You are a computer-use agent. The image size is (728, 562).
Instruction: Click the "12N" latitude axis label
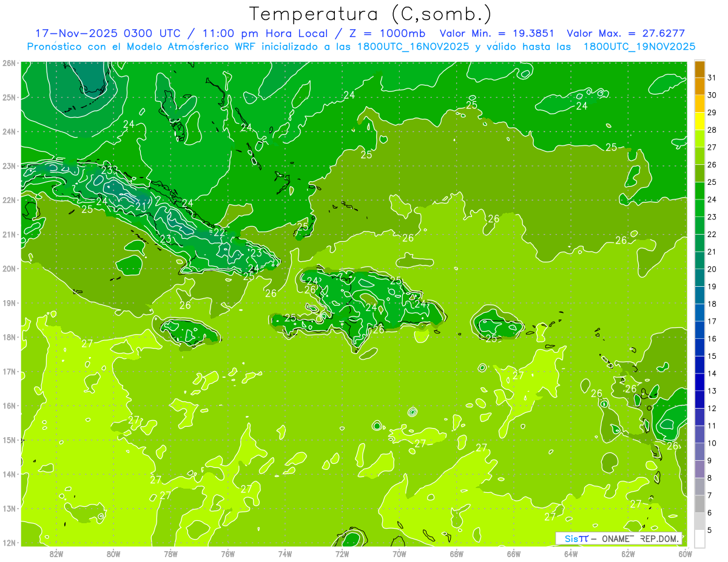9,543
